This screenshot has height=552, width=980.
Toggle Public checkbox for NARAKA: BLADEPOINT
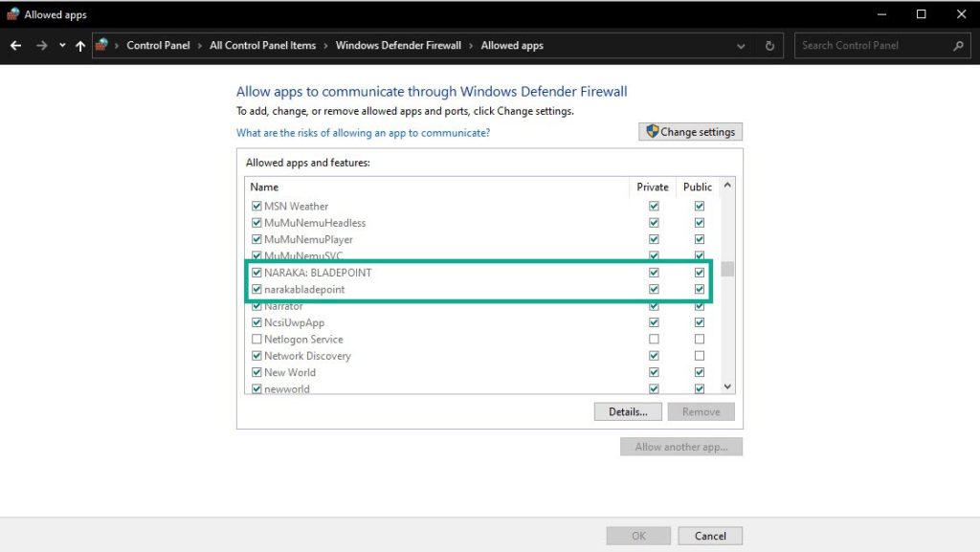(x=700, y=273)
